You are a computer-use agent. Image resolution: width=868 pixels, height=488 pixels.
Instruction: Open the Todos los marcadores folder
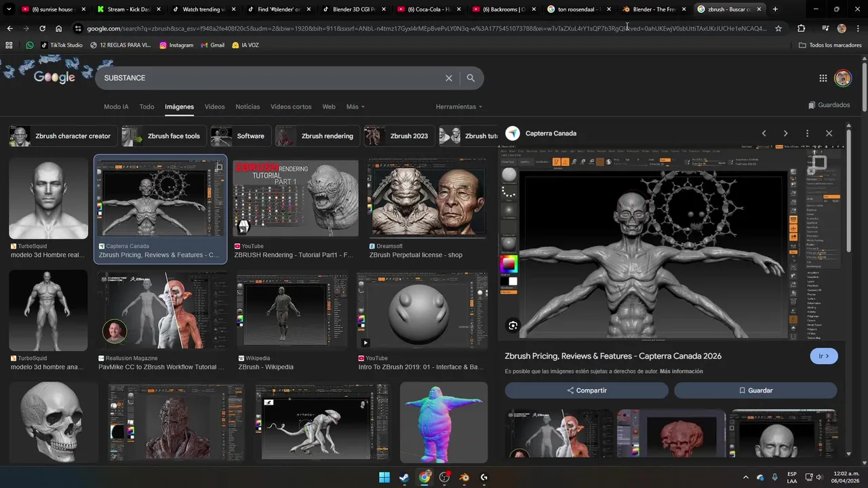[830, 45]
